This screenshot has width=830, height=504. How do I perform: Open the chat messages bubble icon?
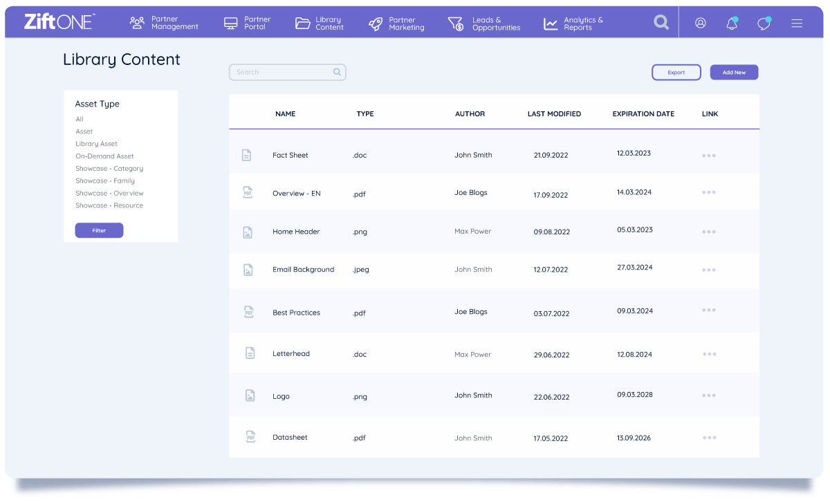(764, 24)
